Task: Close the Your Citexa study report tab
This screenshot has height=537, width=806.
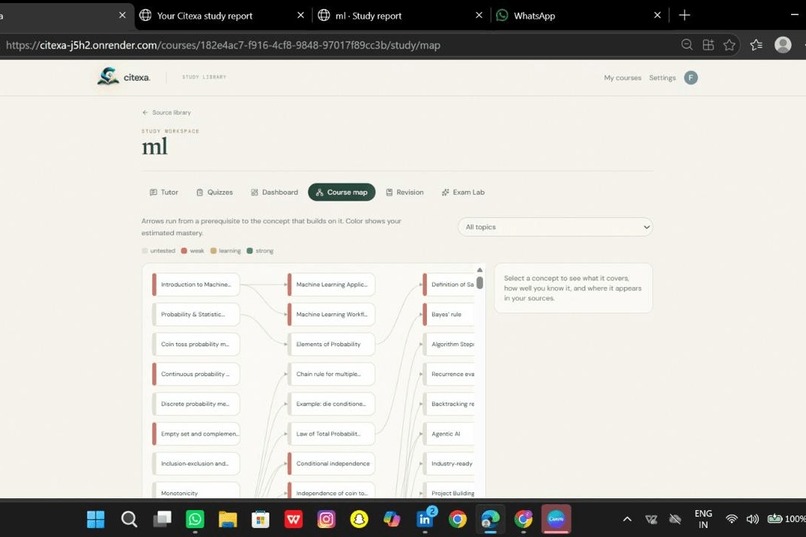Action: 300,15
